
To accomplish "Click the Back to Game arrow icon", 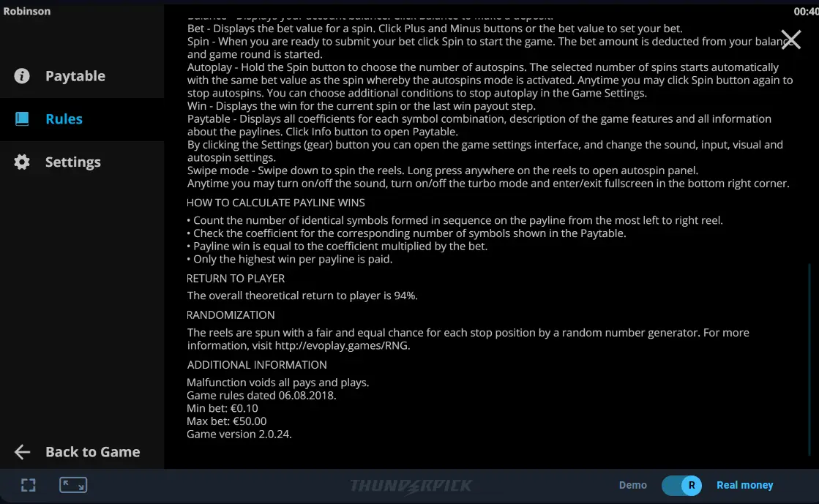I will point(22,452).
